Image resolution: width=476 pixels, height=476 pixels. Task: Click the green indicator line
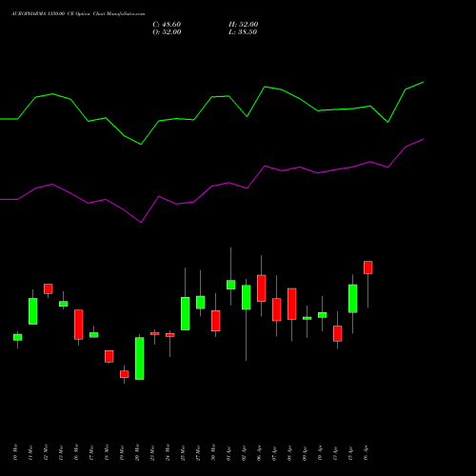coord(211,97)
